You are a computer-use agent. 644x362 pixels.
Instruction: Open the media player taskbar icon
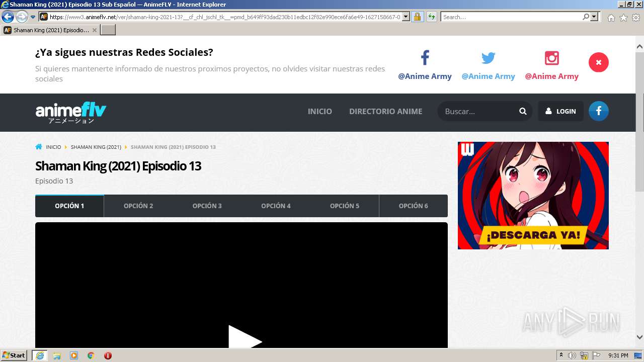74,355
